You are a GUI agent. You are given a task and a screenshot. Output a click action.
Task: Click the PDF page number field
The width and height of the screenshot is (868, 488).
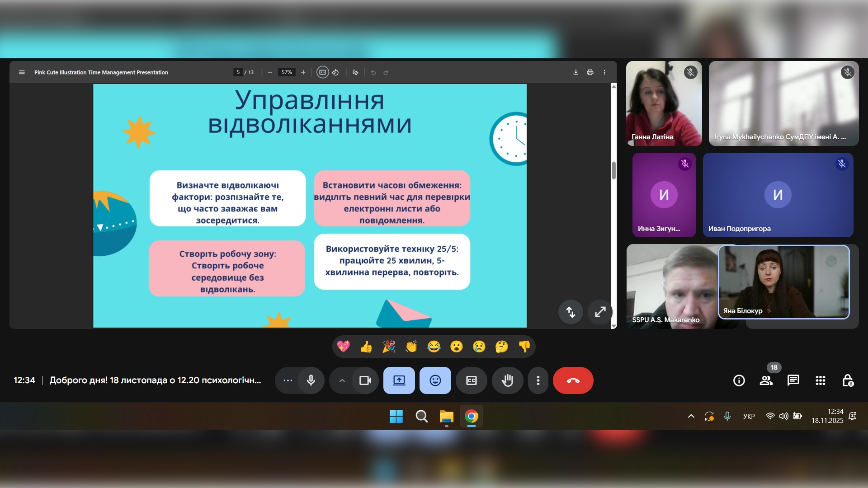point(238,72)
